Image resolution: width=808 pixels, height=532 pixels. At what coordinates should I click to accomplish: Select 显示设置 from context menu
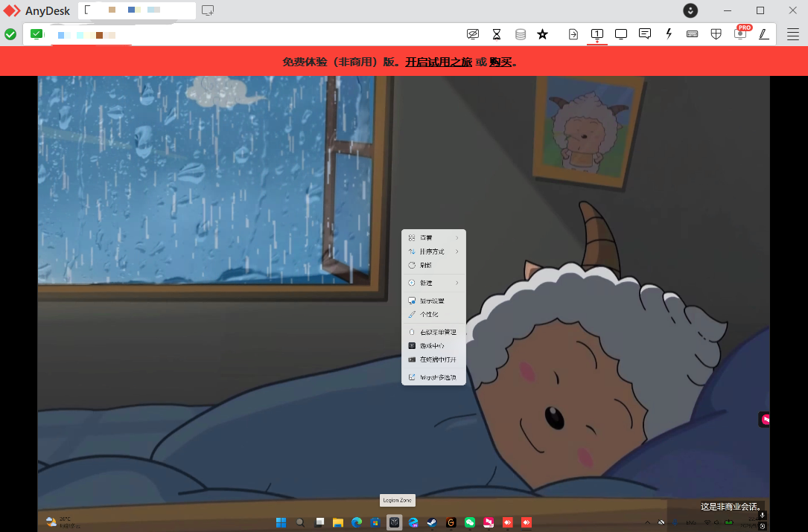(433, 301)
